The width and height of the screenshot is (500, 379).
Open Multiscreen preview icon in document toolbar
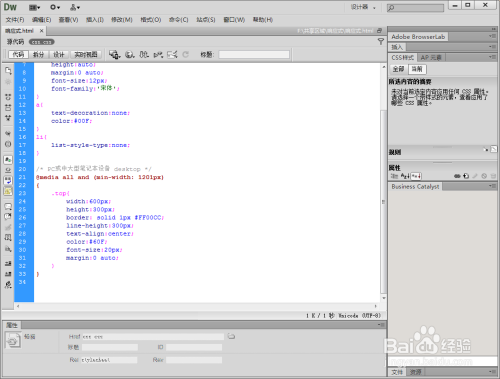coord(114,54)
